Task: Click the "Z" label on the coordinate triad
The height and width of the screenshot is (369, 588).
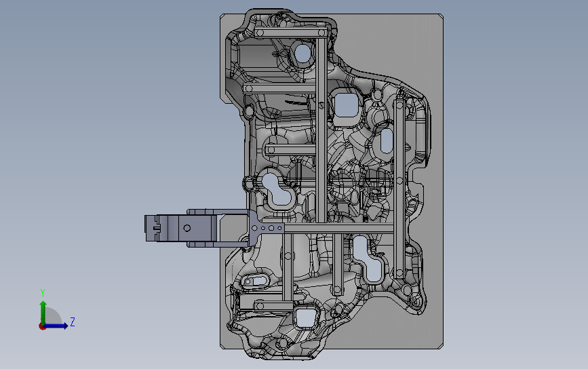Action: [73, 322]
